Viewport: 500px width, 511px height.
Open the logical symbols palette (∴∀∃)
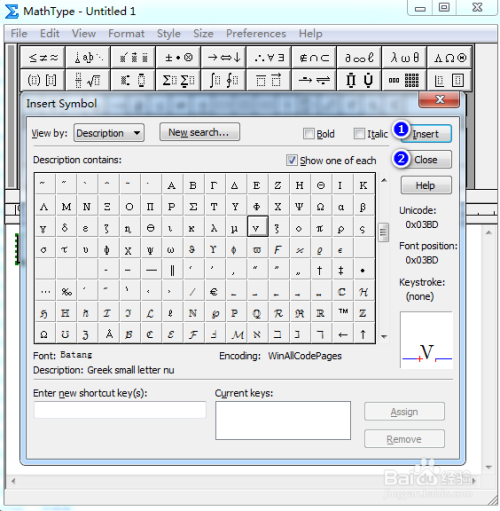pyautogui.click(x=269, y=58)
